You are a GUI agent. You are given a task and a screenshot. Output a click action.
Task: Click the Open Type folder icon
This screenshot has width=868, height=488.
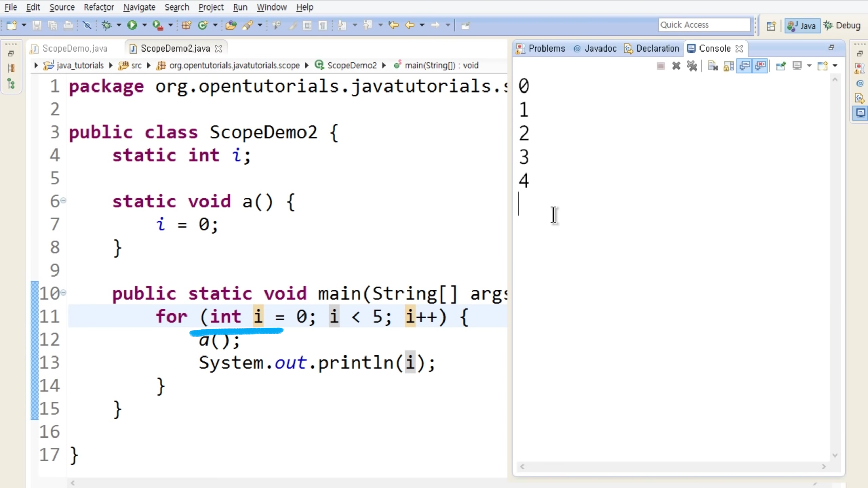(231, 25)
